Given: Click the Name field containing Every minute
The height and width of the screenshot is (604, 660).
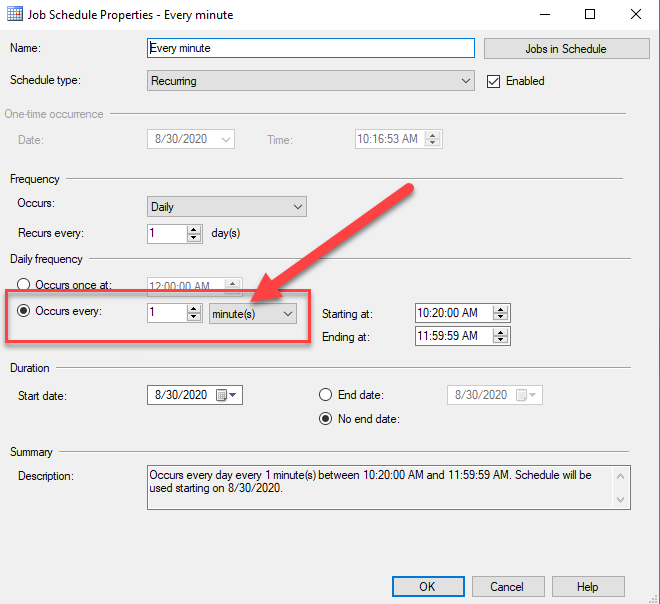Looking at the screenshot, I should 310,48.
